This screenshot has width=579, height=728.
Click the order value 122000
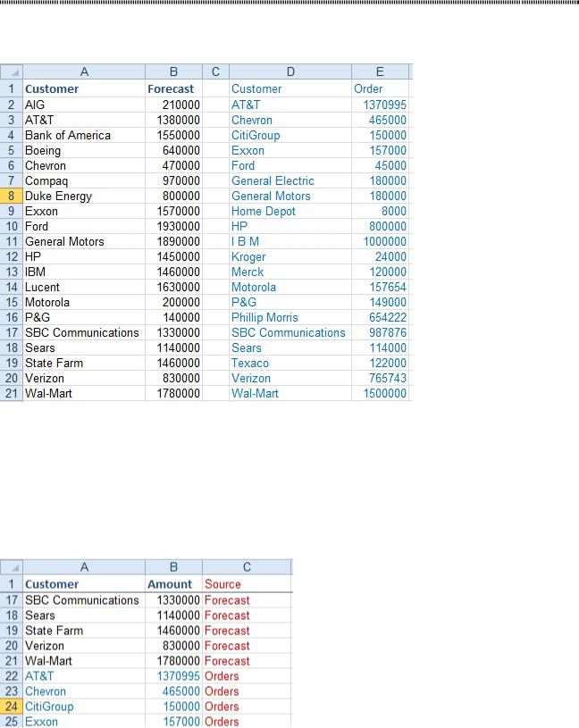click(380, 363)
